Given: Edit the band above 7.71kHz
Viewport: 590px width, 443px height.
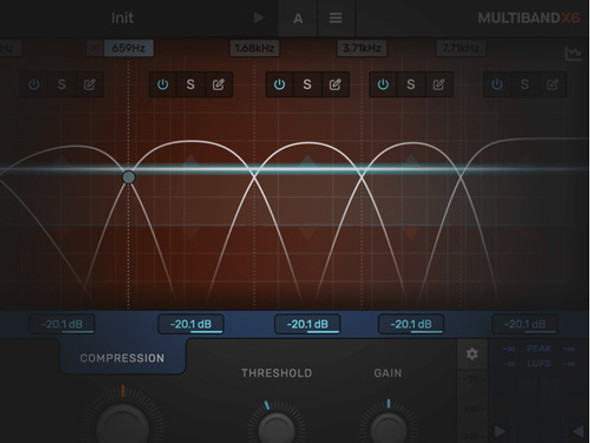Looking at the screenshot, I should pos(552,84).
